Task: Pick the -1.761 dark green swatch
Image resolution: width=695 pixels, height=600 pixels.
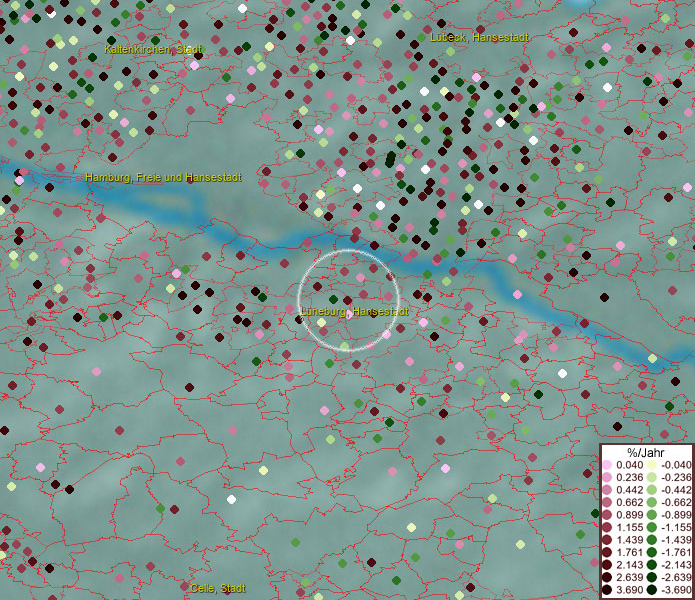Action: pos(652,553)
